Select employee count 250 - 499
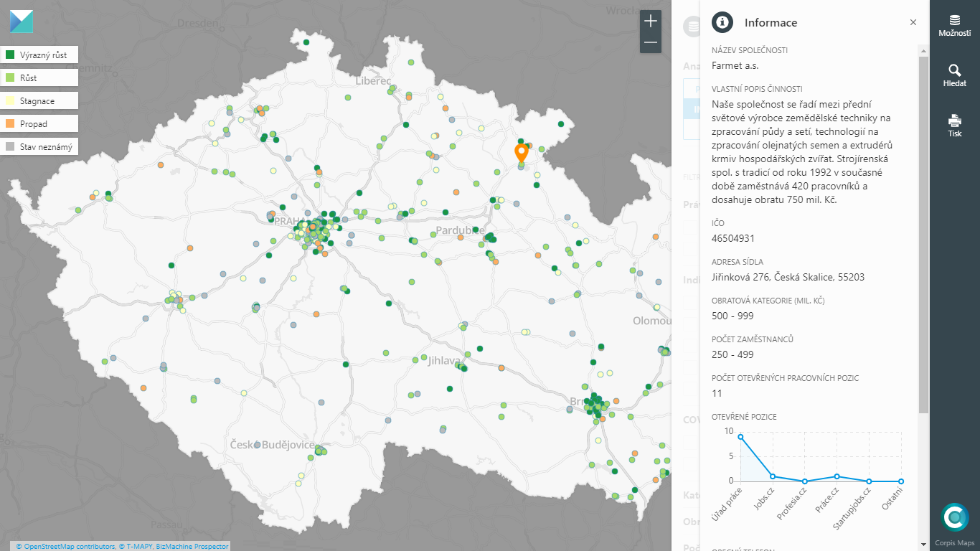Screen dimensions: 980x551 (732, 354)
